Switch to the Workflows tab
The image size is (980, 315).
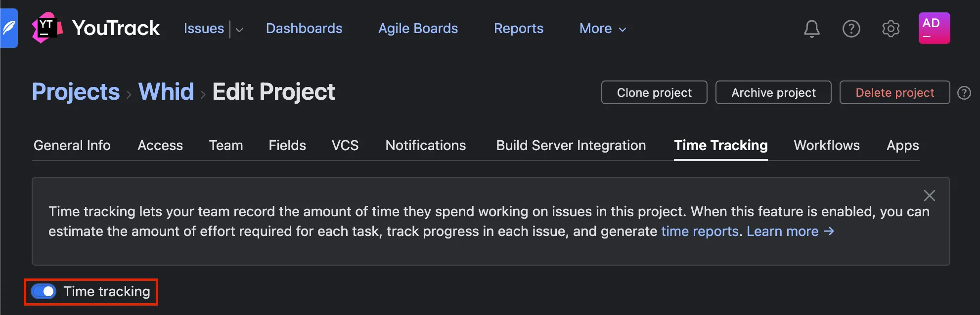click(x=827, y=145)
